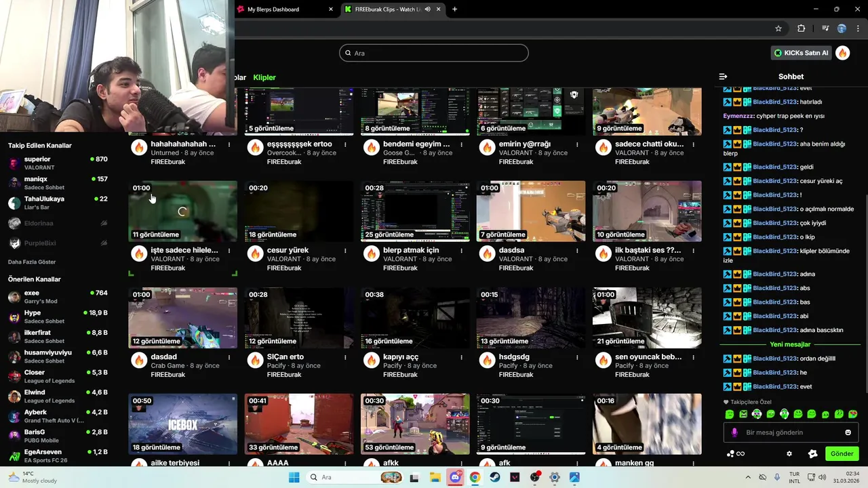868x488 pixels.
Task: Open the Windows Start menu
Action: click(294, 477)
